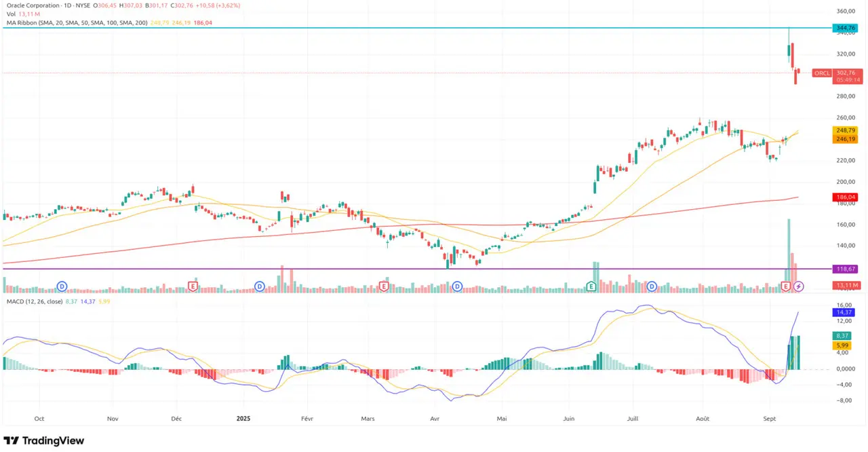This screenshot has height=452, width=868.
Task: Click the 5,99 MACD signal value label
Action: pos(843,345)
